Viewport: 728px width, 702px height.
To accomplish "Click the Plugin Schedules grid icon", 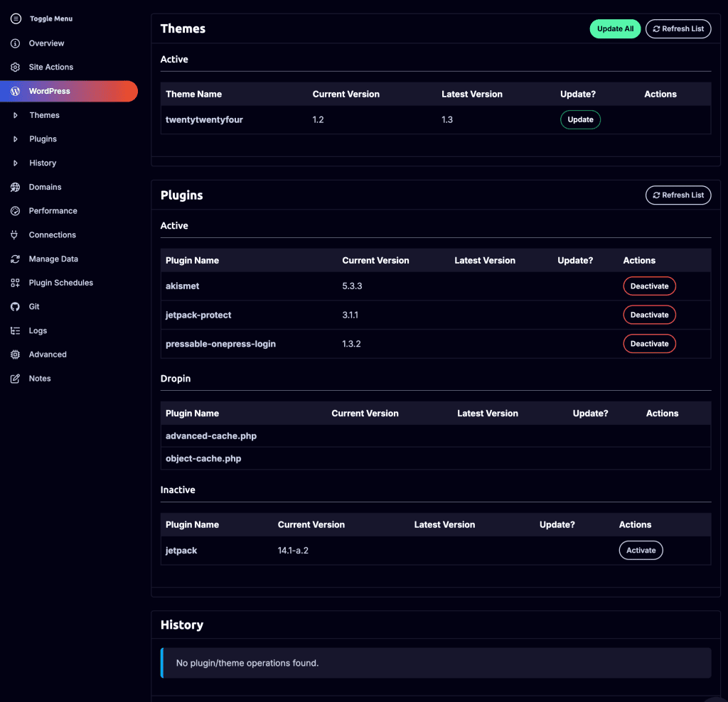I will point(16,283).
